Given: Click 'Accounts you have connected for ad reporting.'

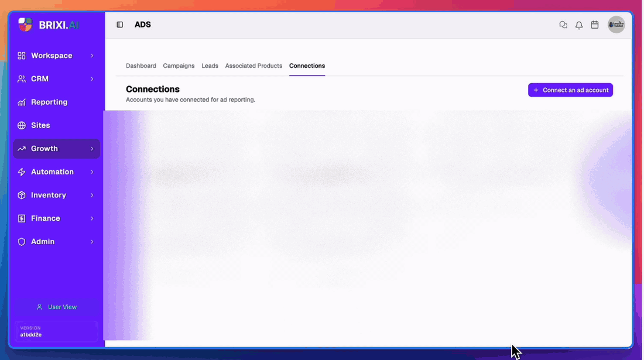Looking at the screenshot, I should click(191, 100).
